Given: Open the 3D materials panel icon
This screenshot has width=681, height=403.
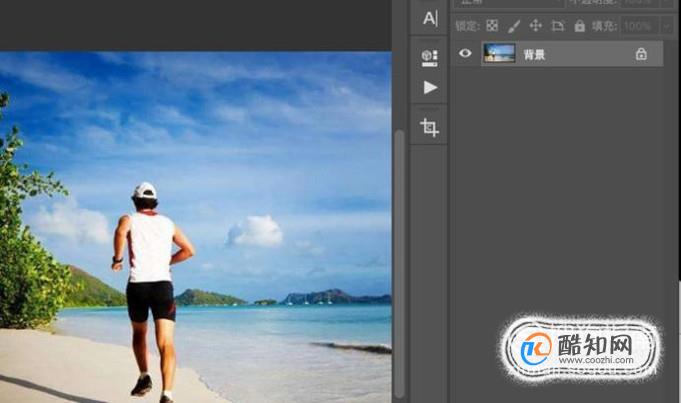Looking at the screenshot, I should 430,58.
